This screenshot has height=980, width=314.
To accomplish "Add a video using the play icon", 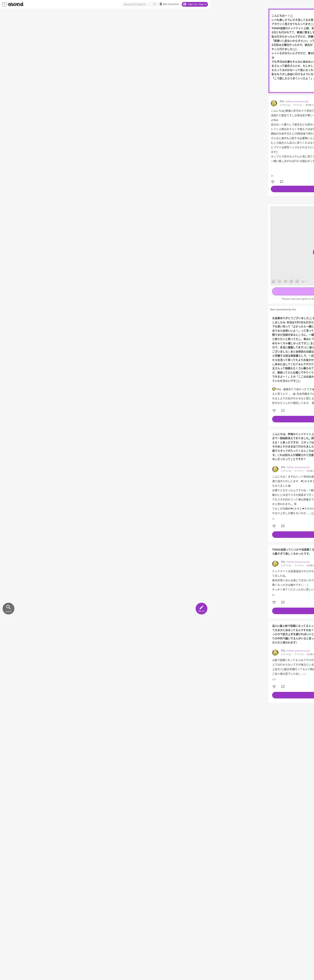I will pos(279,282).
